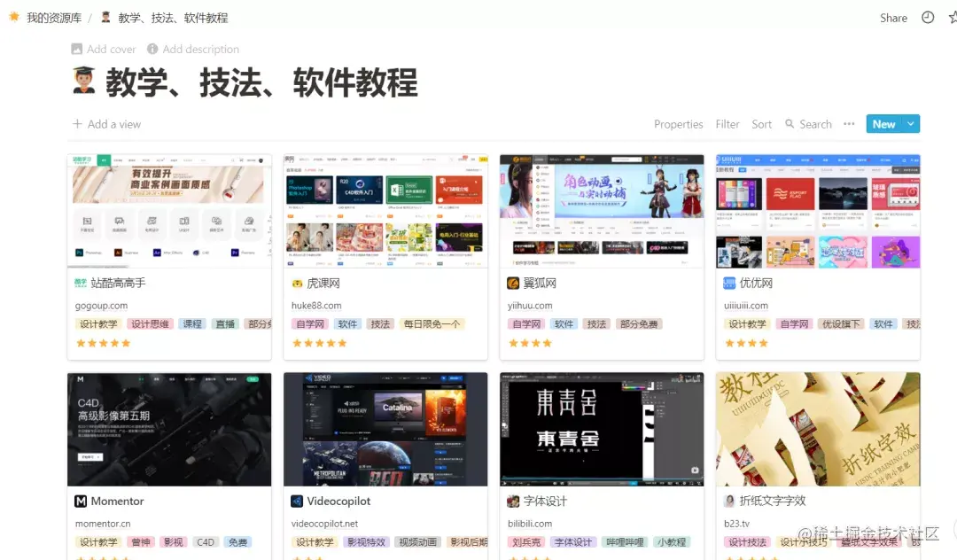Click the Add description info icon
This screenshot has width=957, height=560.
152,49
